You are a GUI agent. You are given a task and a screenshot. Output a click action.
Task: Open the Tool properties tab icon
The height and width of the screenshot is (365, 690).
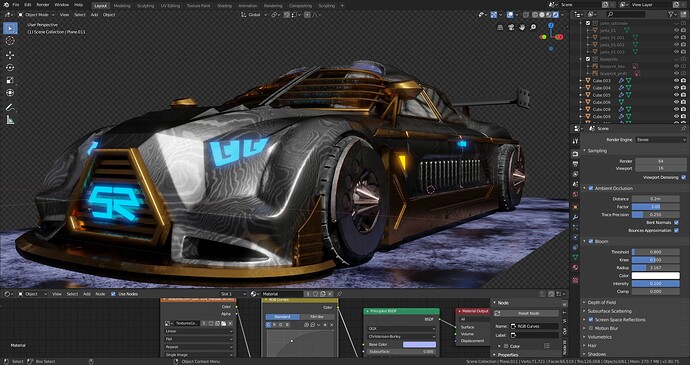[575, 141]
